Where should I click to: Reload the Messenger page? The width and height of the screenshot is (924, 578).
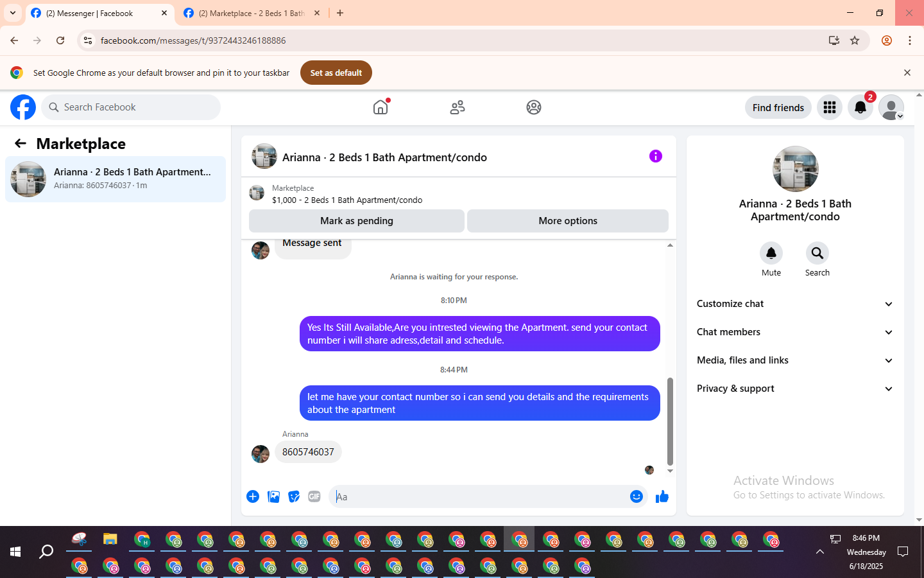[60, 40]
